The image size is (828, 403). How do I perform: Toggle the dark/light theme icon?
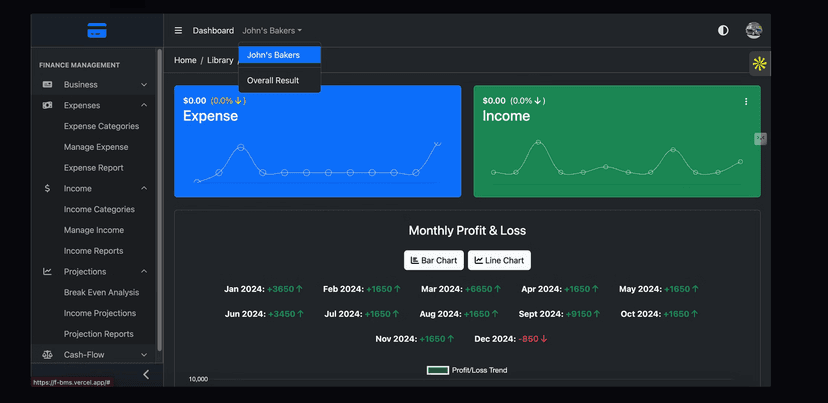tap(723, 31)
